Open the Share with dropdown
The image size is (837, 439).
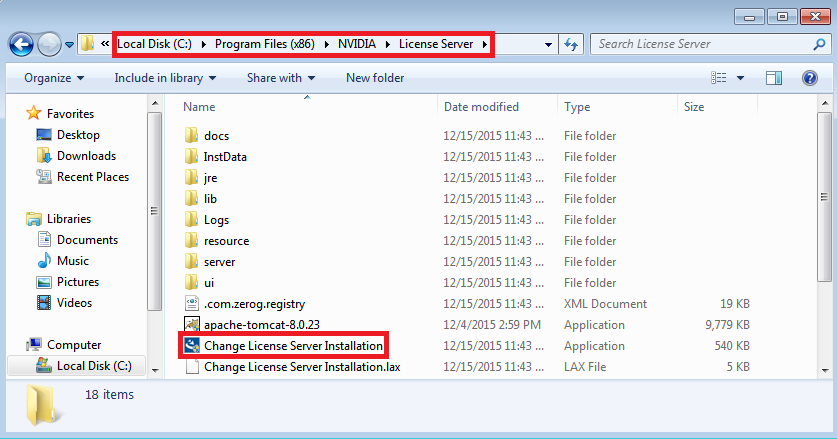(x=281, y=78)
